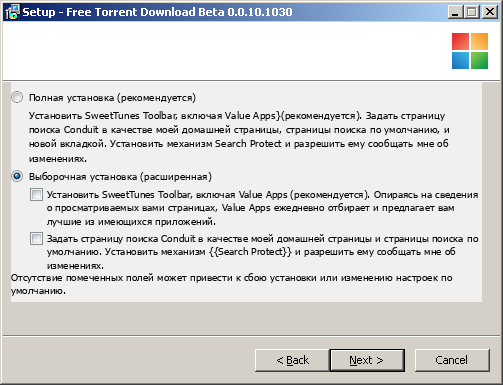Enable the SweetTunes Toolbar install checkbox
Screen dimensions: 503x385
click(36, 194)
